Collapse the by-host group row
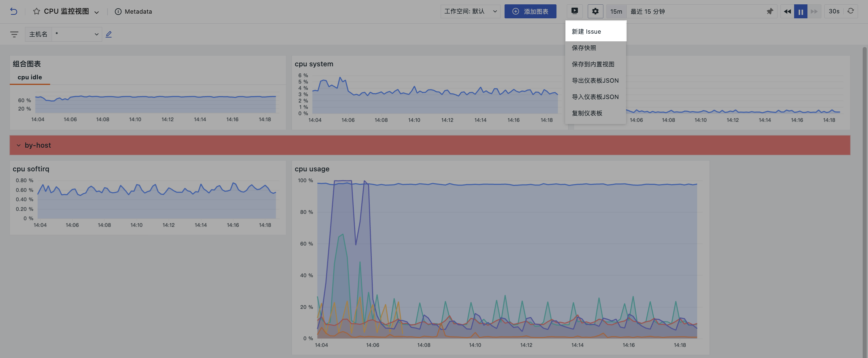868x358 pixels. tap(19, 145)
